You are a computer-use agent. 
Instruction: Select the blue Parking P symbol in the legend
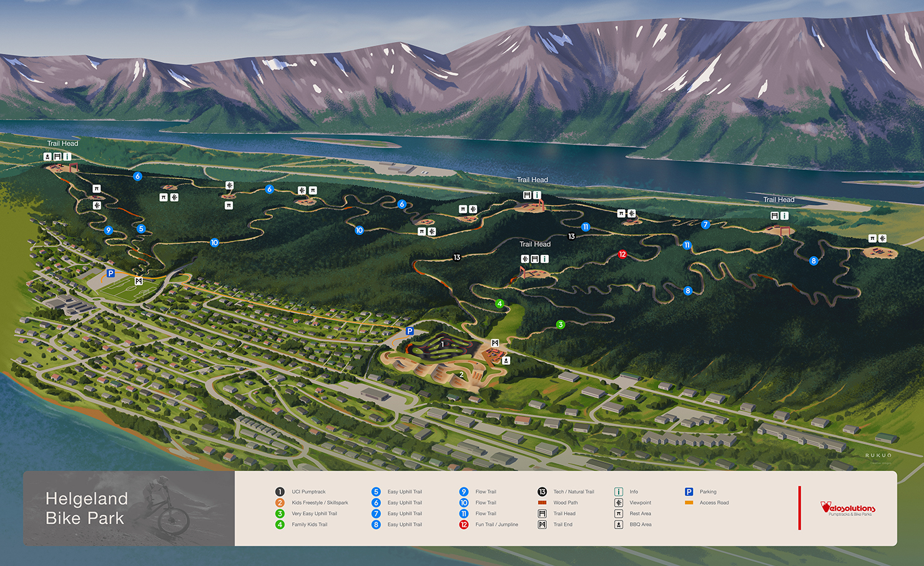tap(689, 492)
